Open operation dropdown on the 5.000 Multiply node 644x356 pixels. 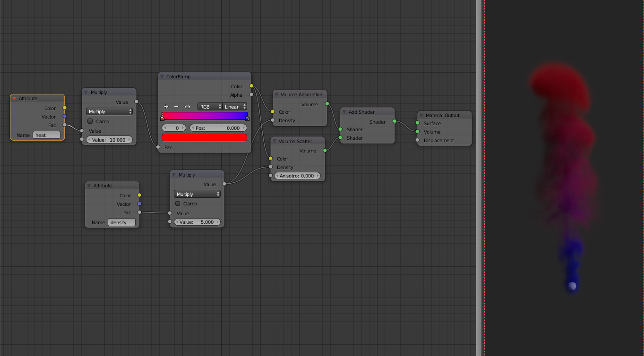(197, 194)
